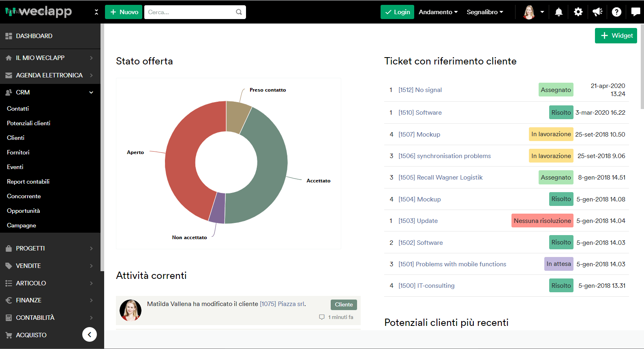Click the green Nuovo button
644x349 pixels.
[124, 12]
